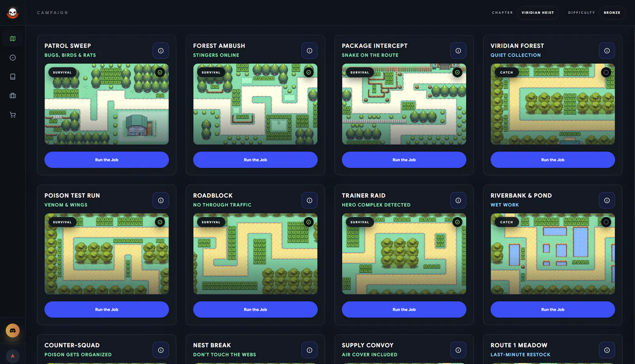
Task: Click the skull logo in the top-left corner
Action: click(13, 13)
